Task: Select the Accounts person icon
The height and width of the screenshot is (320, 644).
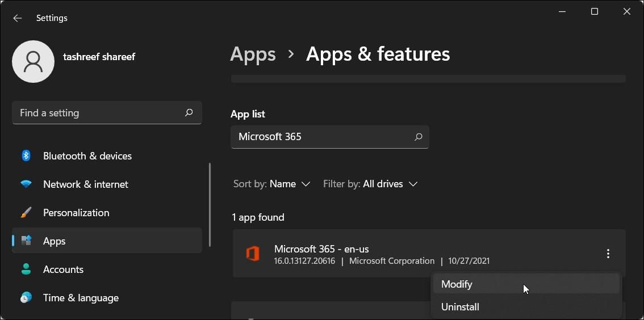Action: pos(26,269)
